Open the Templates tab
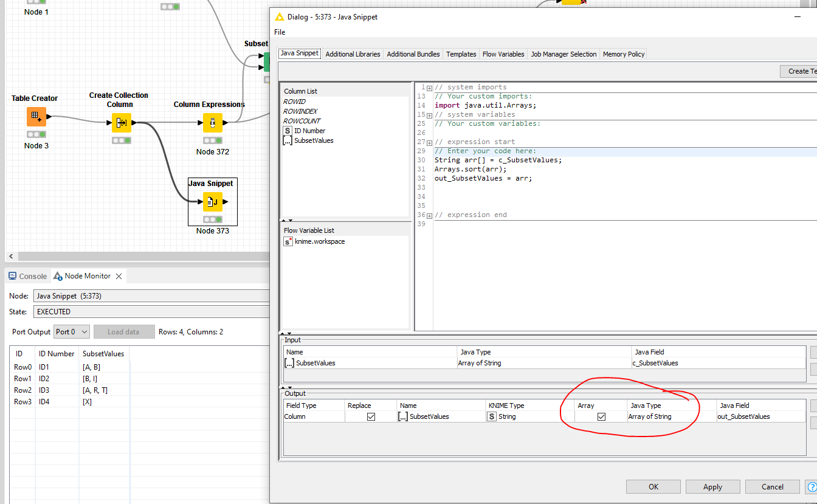This screenshot has height=504, width=817. coord(461,54)
